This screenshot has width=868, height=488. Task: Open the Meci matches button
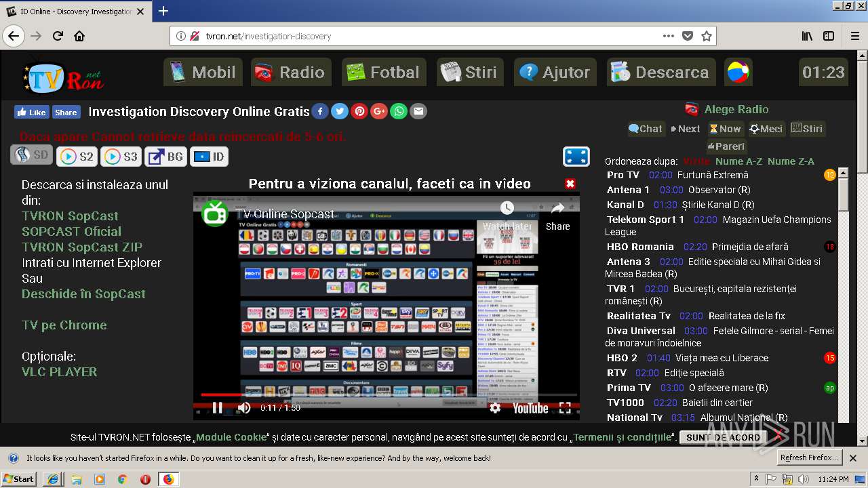[x=766, y=128]
